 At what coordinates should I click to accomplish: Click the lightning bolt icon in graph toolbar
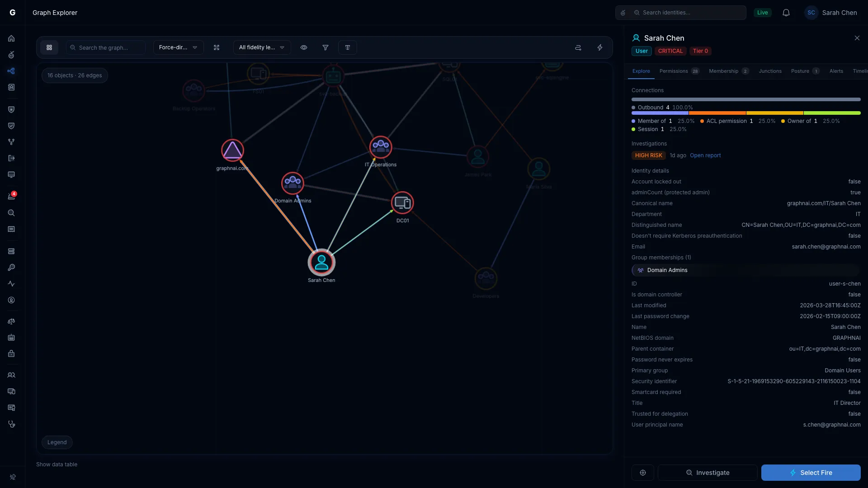[600, 47]
